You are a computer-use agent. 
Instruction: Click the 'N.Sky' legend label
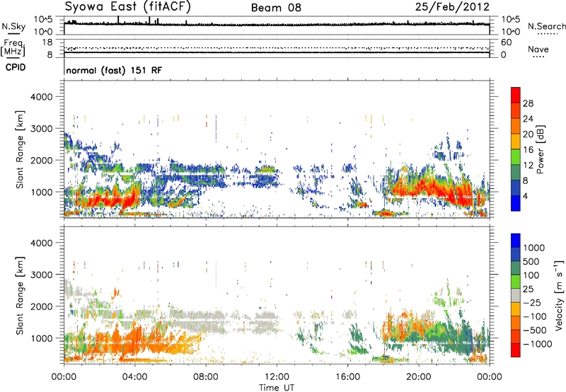click(13, 26)
